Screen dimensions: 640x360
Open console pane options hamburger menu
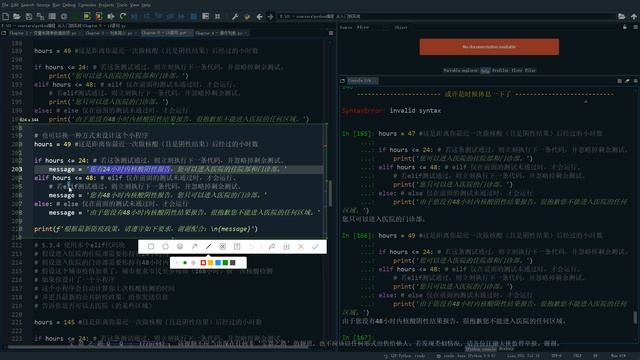click(x=636, y=81)
